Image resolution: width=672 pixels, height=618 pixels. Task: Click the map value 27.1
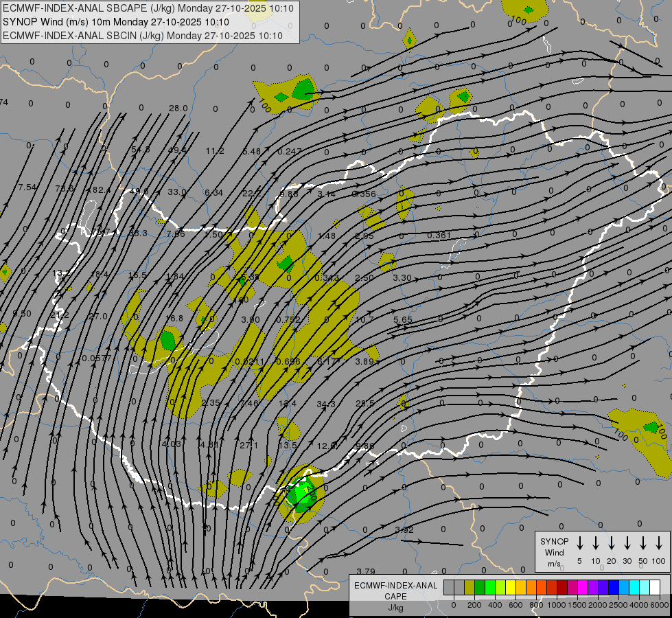coord(248,445)
